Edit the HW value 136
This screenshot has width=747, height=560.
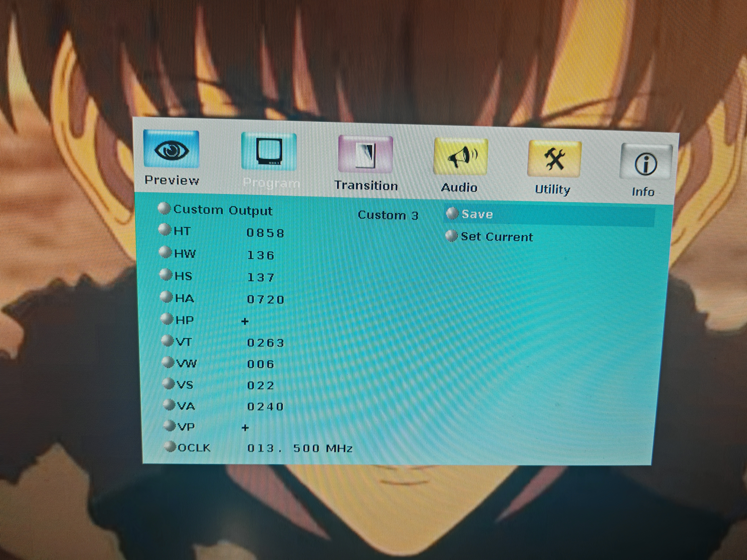[x=261, y=255]
